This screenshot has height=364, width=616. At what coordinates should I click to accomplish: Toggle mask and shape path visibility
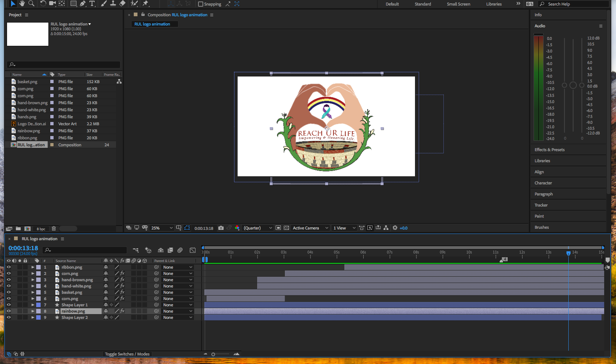coord(187,228)
